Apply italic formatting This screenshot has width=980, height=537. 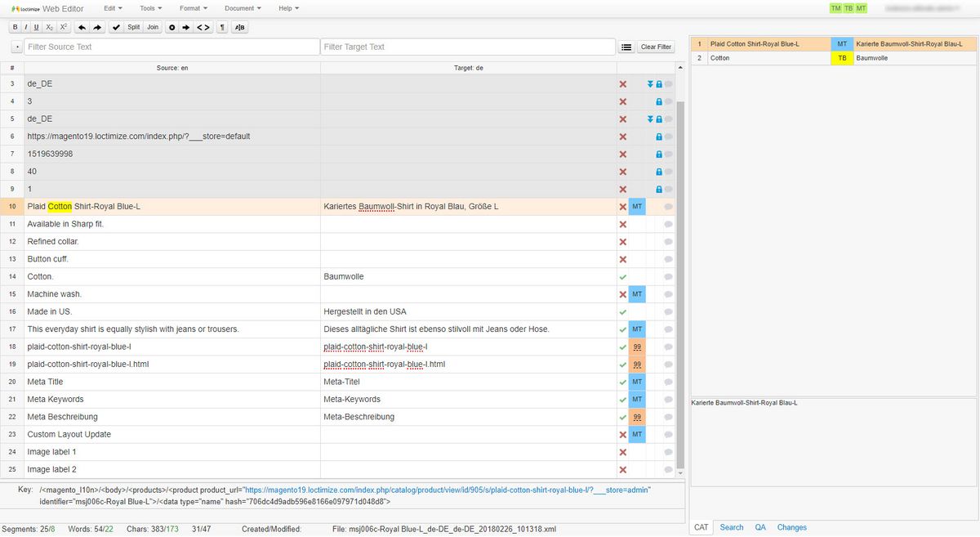point(25,27)
